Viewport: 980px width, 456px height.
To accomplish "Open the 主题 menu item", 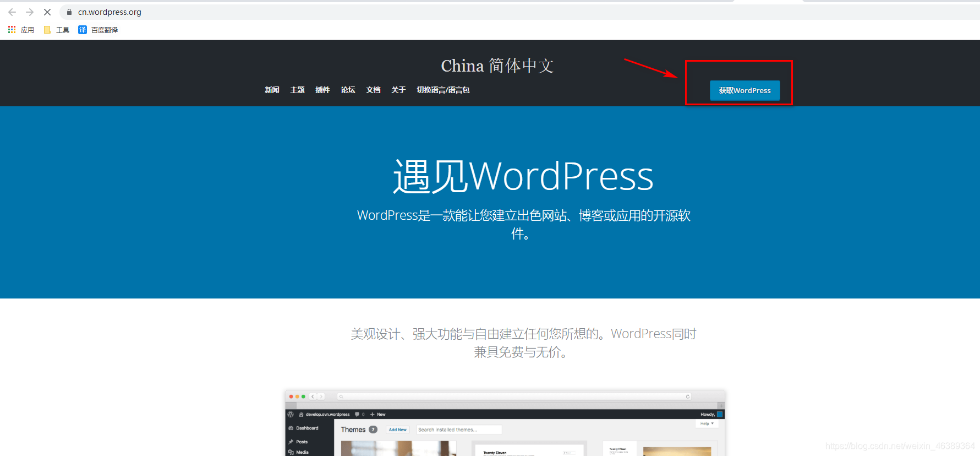I will 297,90.
